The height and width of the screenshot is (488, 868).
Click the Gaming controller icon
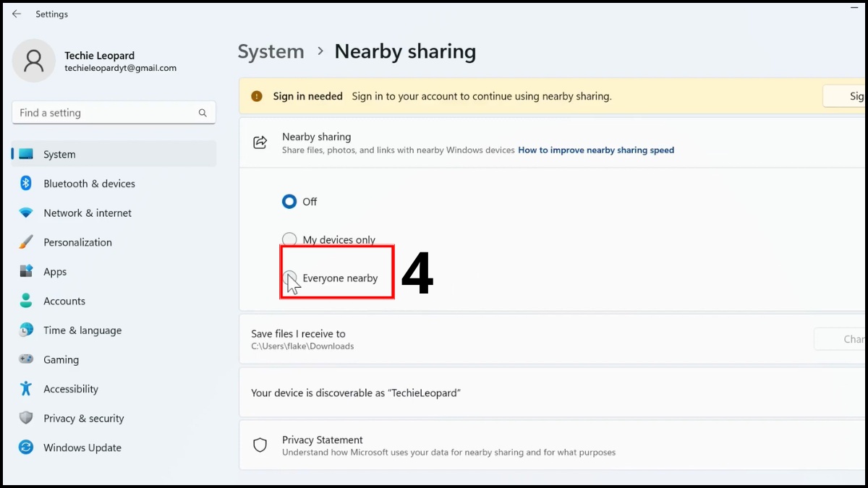(x=26, y=359)
